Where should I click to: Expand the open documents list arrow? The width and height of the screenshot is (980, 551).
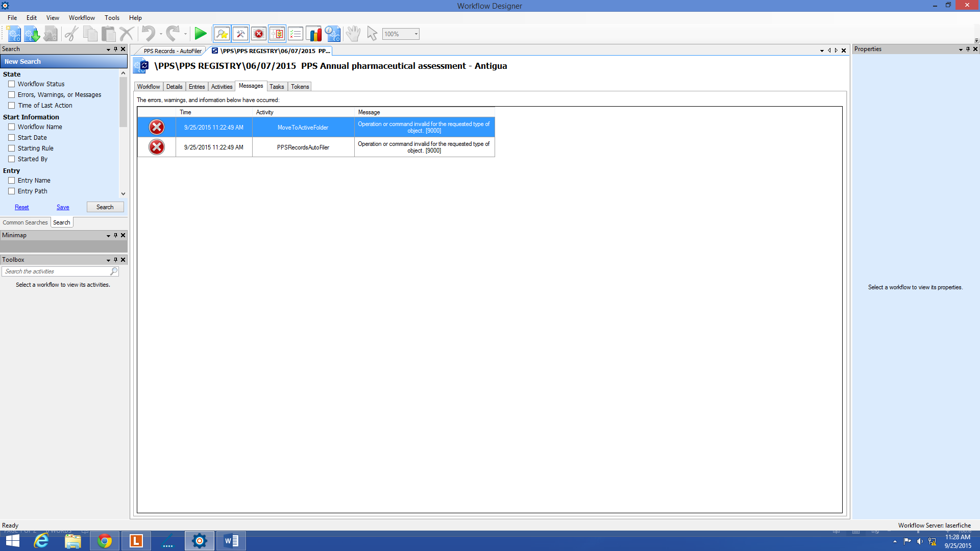point(822,51)
